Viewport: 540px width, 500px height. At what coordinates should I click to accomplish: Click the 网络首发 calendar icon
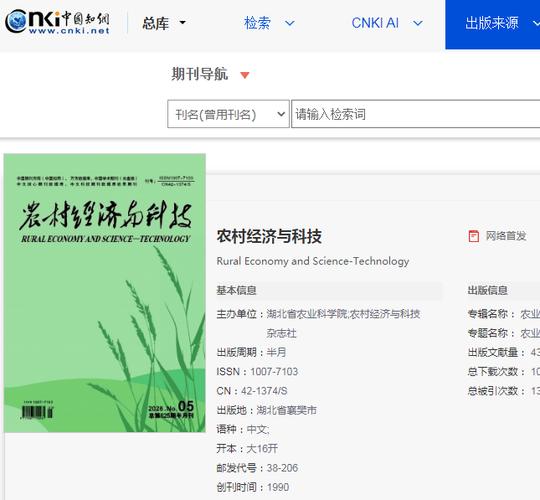point(474,236)
